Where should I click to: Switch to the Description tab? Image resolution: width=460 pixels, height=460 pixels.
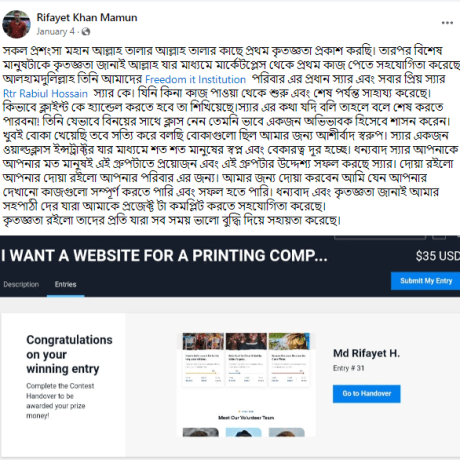[21, 284]
